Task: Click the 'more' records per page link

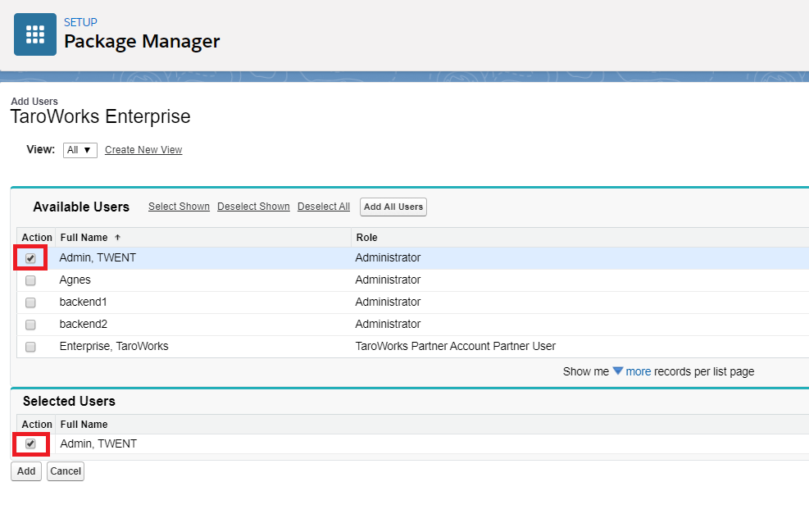Action: [639, 371]
